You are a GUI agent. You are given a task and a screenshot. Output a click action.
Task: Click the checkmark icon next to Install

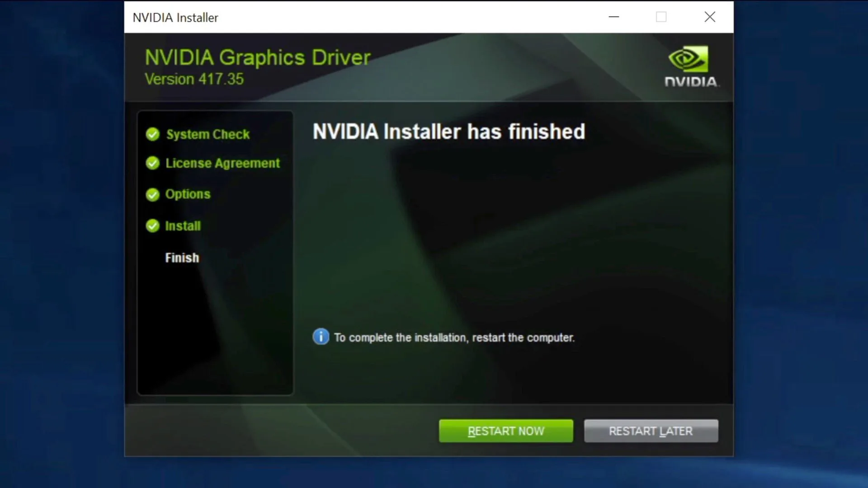click(153, 225)
